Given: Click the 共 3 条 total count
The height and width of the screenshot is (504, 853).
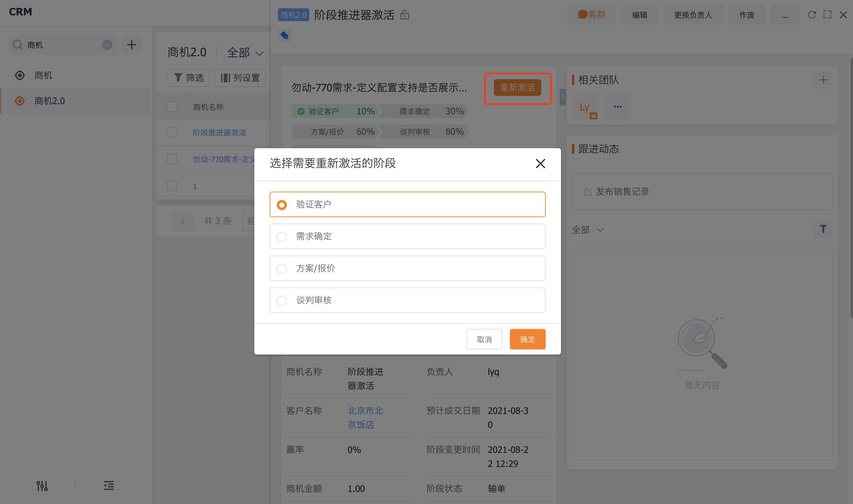Looking at the screenshot, I should tap(218, 221).
